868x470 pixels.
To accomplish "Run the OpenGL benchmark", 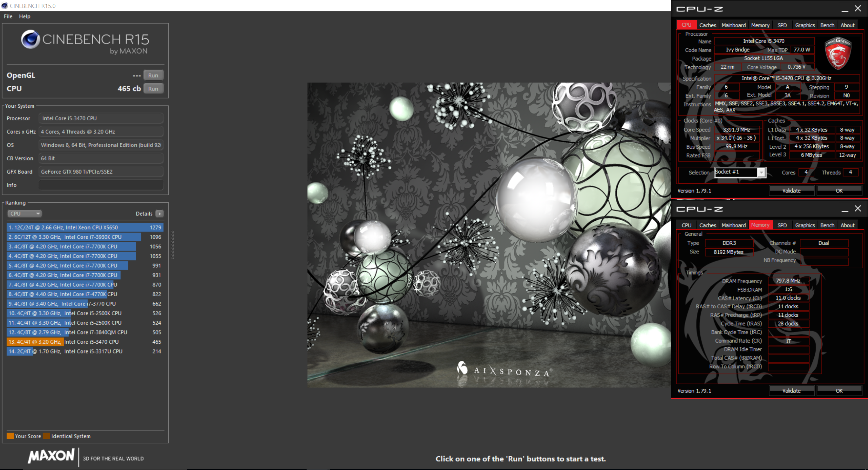I will 153,76.
